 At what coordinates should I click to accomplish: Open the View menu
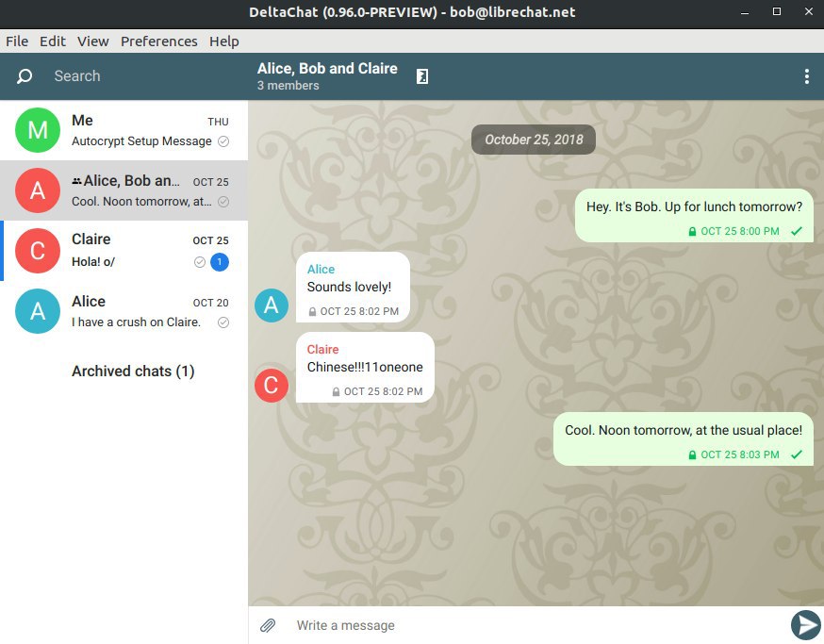(x=93, y=41)
